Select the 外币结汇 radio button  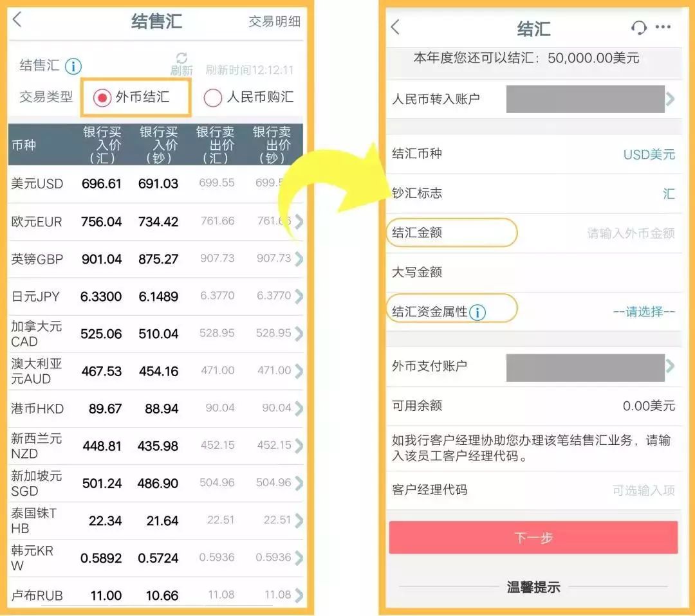tap(102, 98)
